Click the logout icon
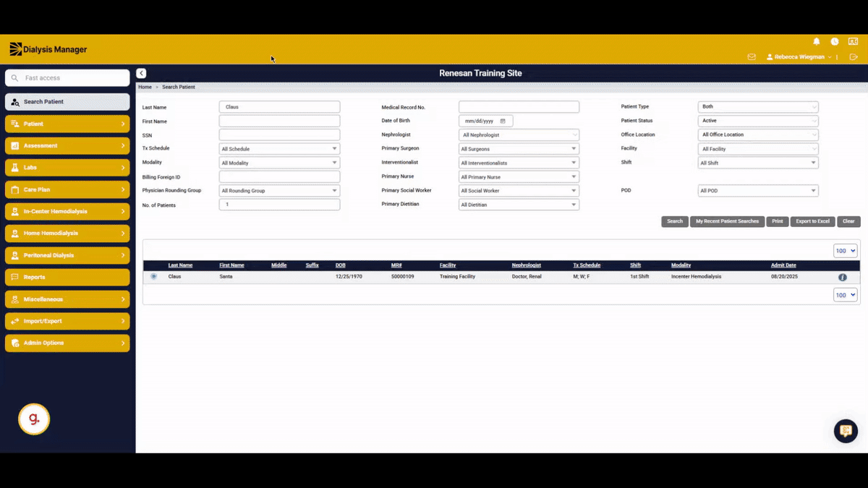The width and height of the screenshot is (868, 488). tap(854, 57)
